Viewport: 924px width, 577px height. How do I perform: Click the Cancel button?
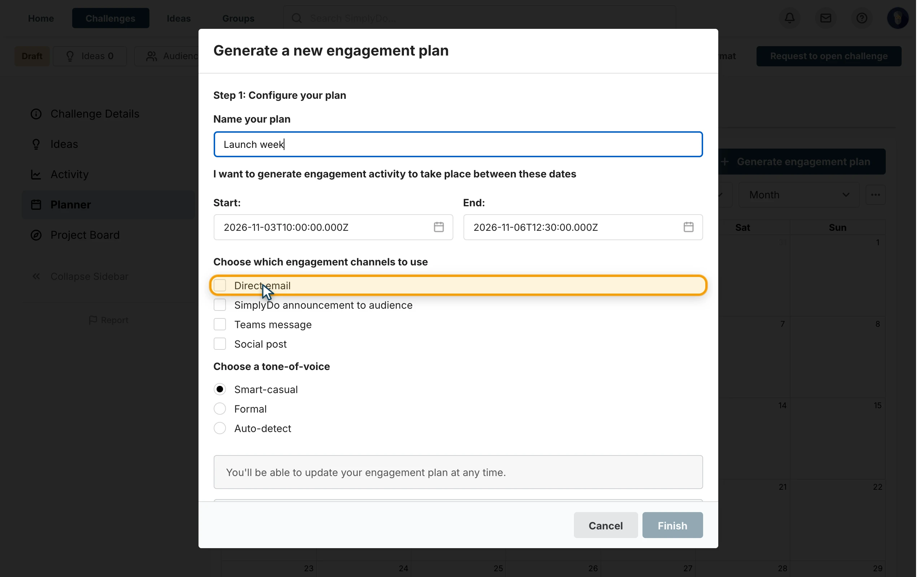click(606, 525)
